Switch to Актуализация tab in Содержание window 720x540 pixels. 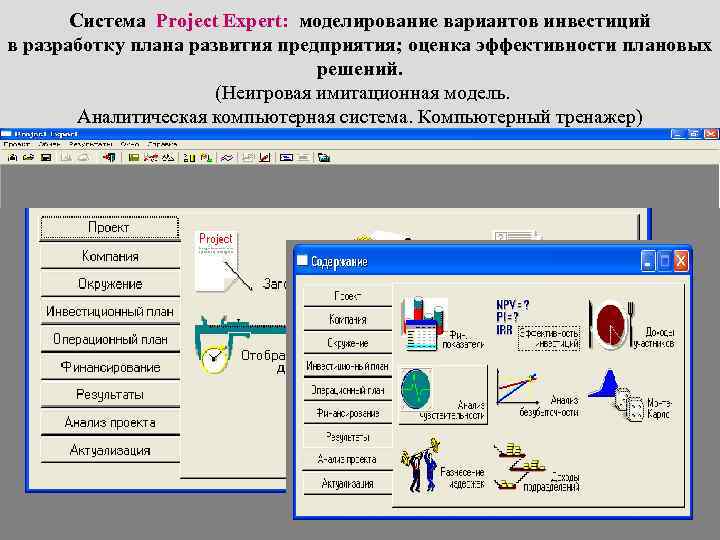[x=348, y=484]
